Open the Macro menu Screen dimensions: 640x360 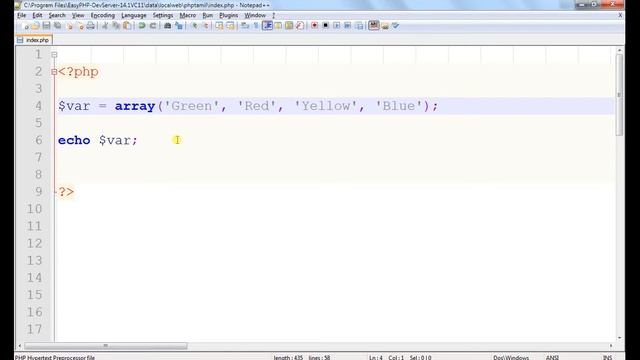coord(188,15)
